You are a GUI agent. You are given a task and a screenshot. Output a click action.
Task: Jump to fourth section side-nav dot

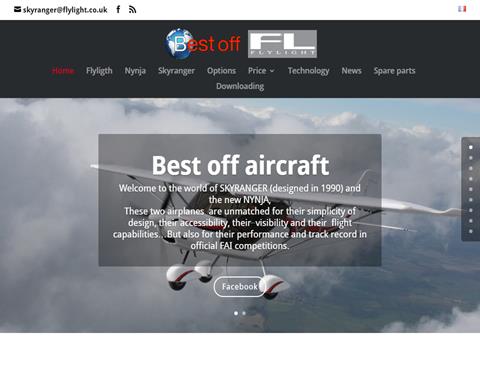[471, 179]
